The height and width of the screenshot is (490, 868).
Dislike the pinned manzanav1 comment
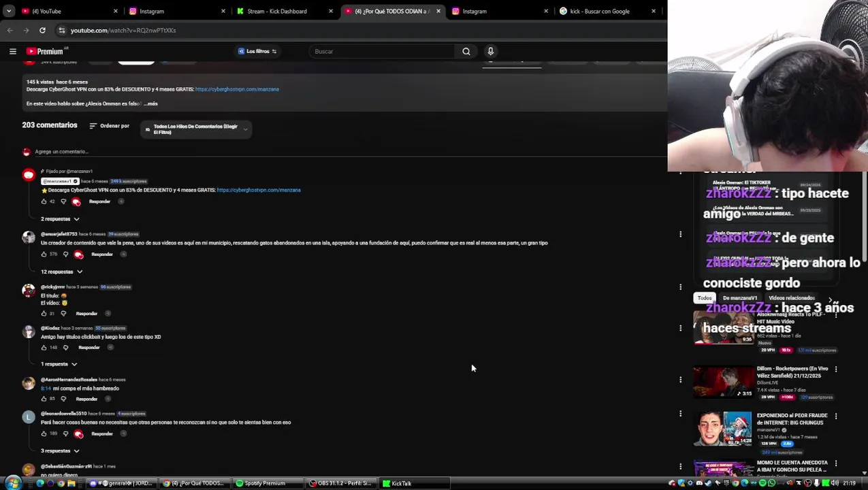point(63,201)
